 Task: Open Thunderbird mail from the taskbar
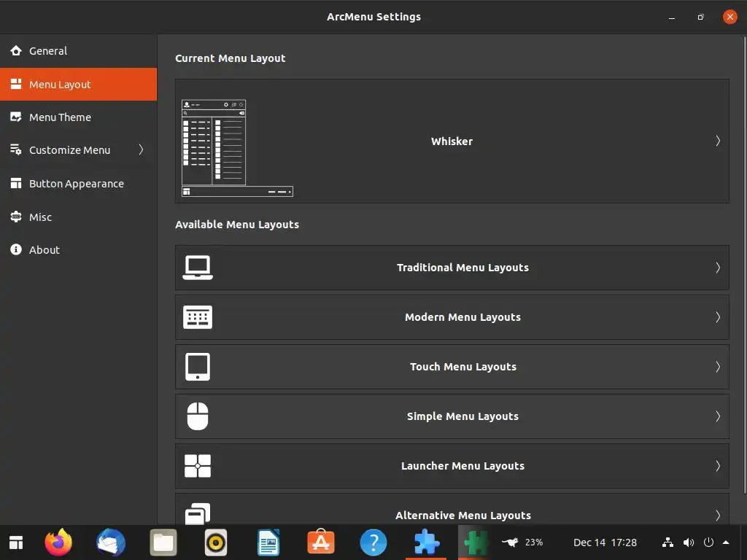[111, 542]
